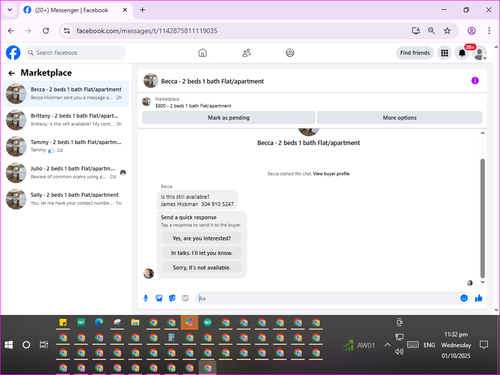The image size is (500, 375).
Task: Open File Explorer from the taskbar
Action: pos(135,322)
